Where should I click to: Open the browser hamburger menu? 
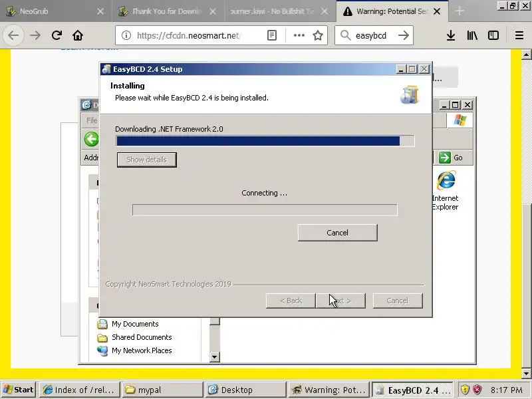[519, 35]
